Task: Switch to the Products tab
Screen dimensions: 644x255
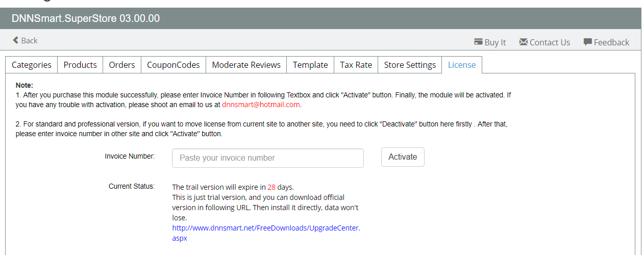Action: (x=80, y=65)
